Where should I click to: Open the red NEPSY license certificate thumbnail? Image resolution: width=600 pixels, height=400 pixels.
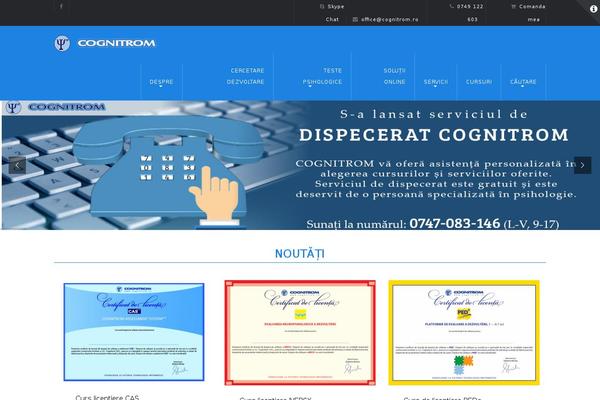[300, 333]
